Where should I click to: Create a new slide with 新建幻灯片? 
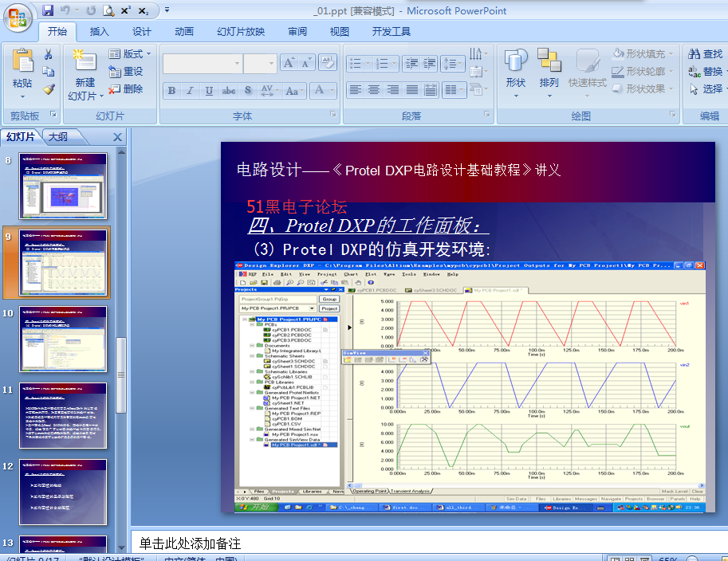click(85, 75)
